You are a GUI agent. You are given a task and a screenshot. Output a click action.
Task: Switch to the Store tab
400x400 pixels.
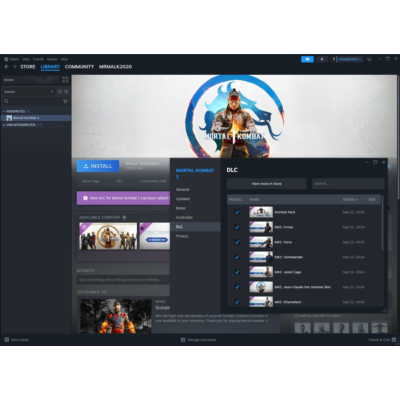[28, 67]
